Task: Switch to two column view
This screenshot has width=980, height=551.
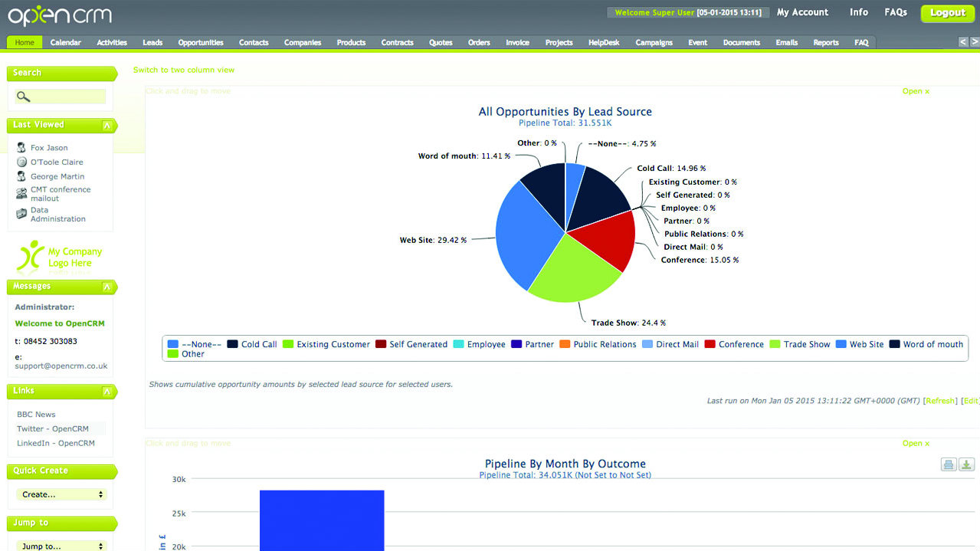Action: coord(184,70)
